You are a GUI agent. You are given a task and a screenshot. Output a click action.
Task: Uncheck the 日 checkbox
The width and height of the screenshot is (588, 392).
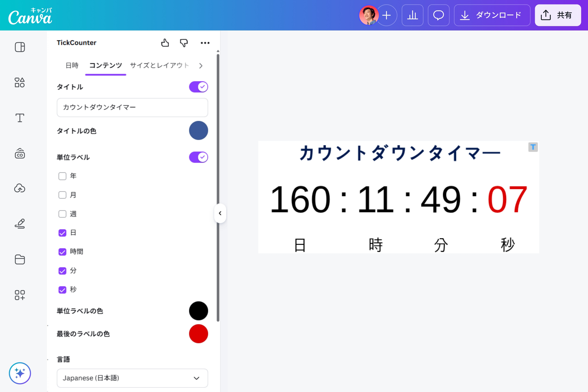click(x=62, y=233)
